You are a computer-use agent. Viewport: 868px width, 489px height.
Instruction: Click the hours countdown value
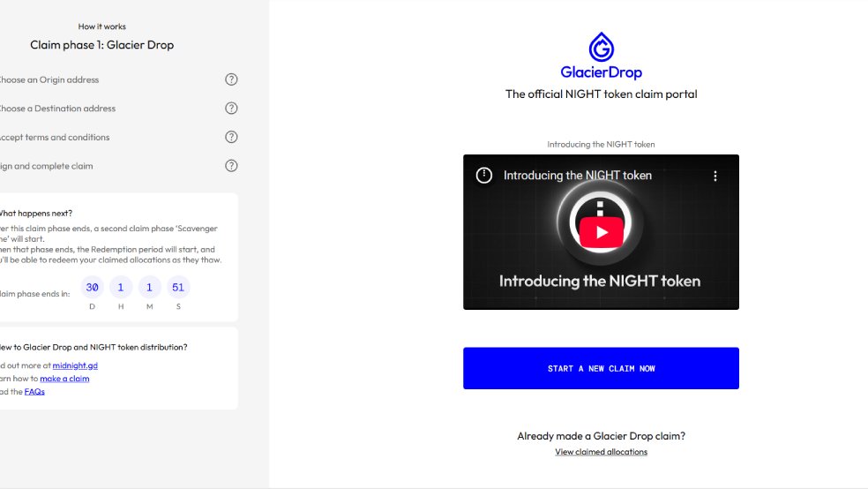[121, 288]
